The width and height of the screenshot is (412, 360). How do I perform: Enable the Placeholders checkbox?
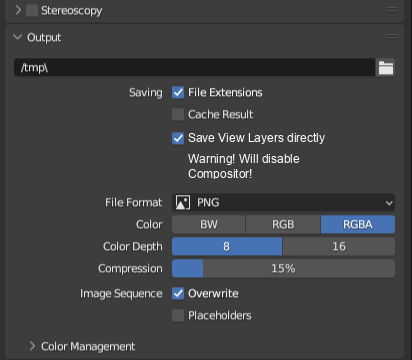(178, 315)
